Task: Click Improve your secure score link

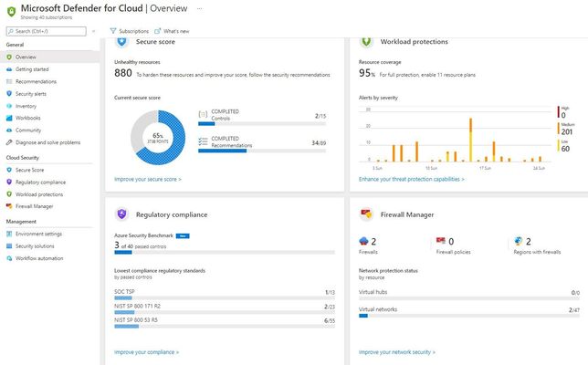Action: [x=148, y=179]
